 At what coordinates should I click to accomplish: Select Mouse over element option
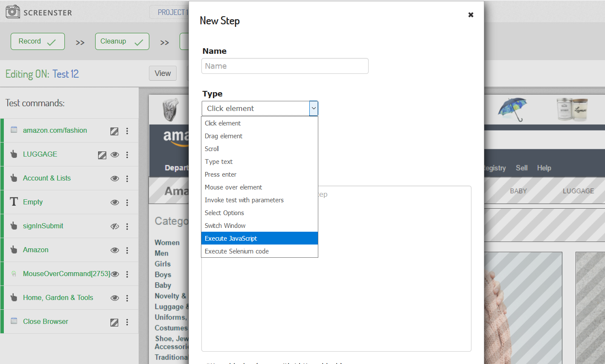click(259, 187)
